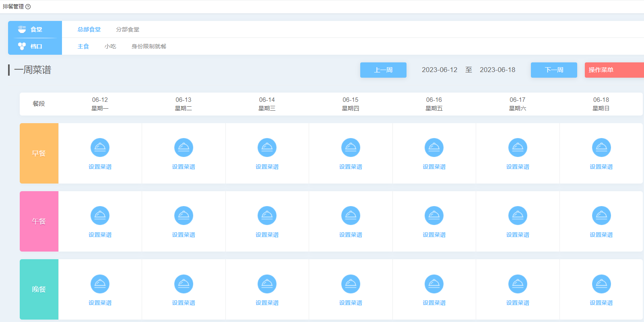Open the 小吃 stall tab
The height and width of the screenshot is (322, 644).
coord(110,46)
